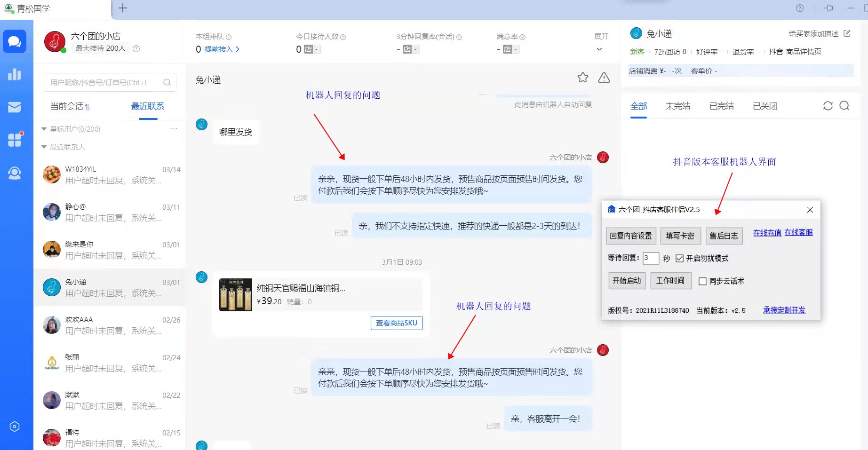
Task: Click the user nickname search field
Action: click(109, 82)
